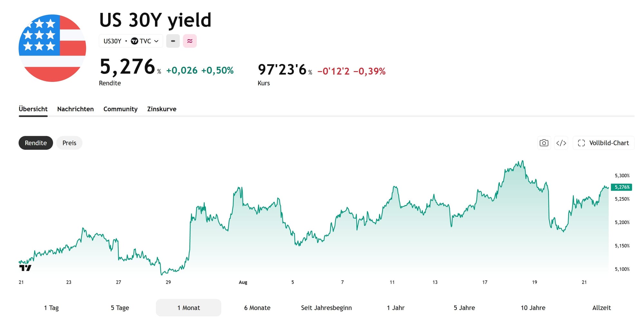This screenshot has width=644, height=327.
Task: Click the pink approximate-equal sign badge
Action: click(x=190, y=41)
